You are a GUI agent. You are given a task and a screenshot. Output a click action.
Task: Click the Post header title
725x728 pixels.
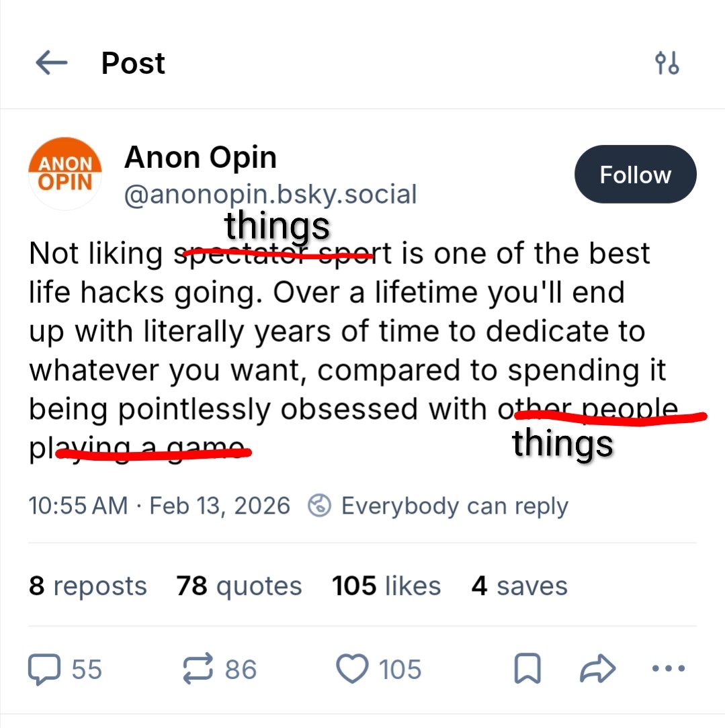tap(133, 64)
